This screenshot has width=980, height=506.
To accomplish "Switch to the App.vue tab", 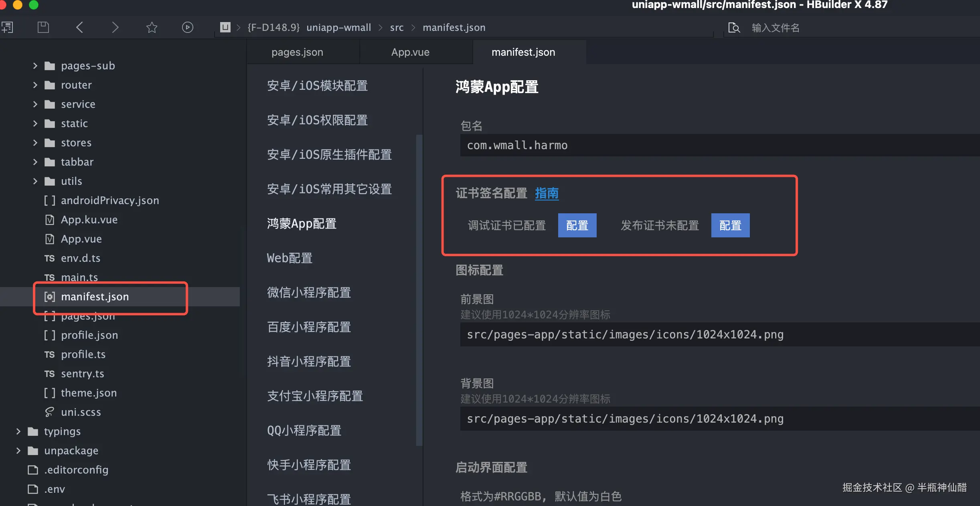I will [x=410, y=52].
